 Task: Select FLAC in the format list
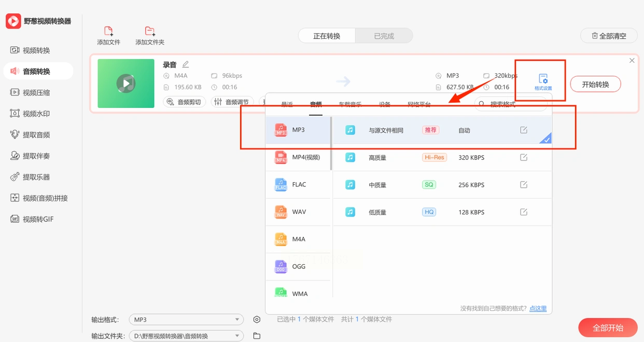[x=298, y=184]
